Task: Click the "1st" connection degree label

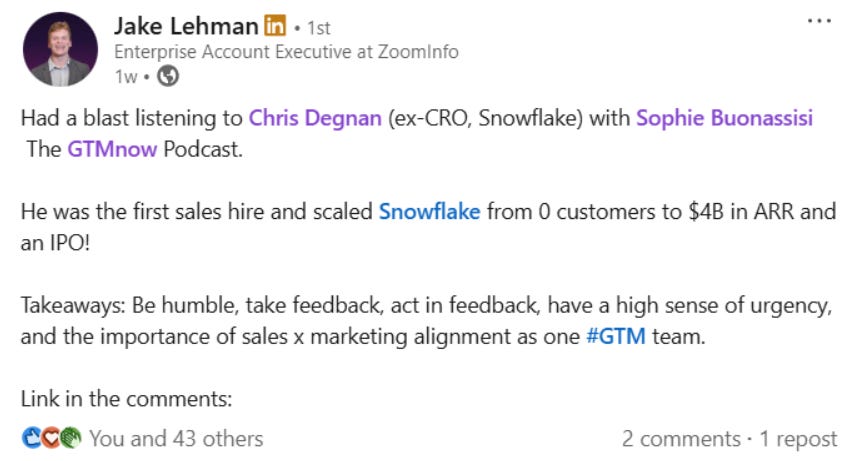Action: (318, 28)
